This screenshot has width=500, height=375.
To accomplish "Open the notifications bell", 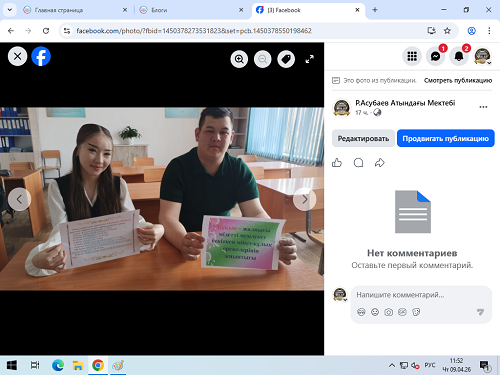I will 459,56.
